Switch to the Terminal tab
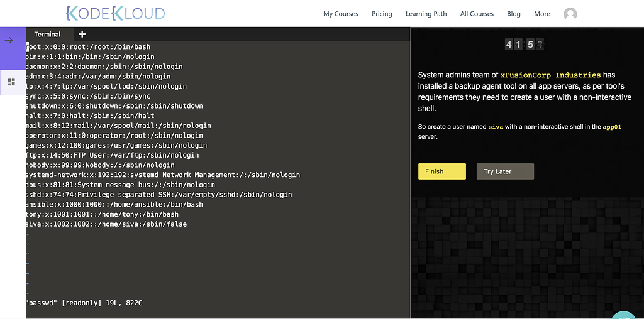This screenshot has width=644, height=319. click(47, 35)
